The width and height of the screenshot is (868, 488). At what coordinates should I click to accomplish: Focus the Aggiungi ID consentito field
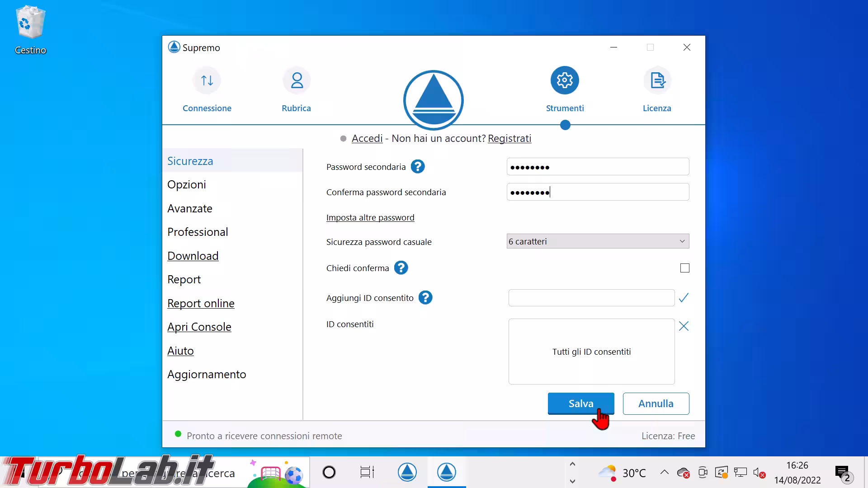point(591,298)
